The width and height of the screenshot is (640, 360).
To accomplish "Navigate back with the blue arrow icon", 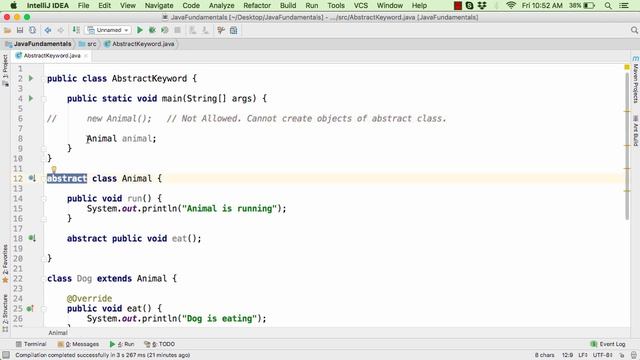I will click(48, 30).
